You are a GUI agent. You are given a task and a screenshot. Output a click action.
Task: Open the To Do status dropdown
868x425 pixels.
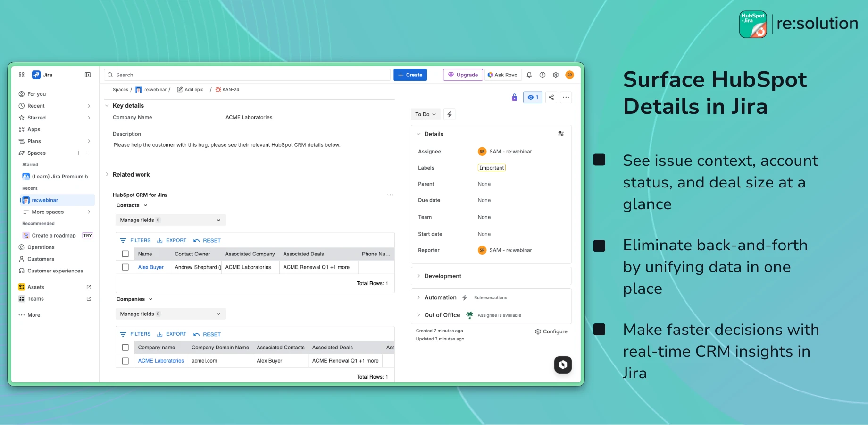426,114
